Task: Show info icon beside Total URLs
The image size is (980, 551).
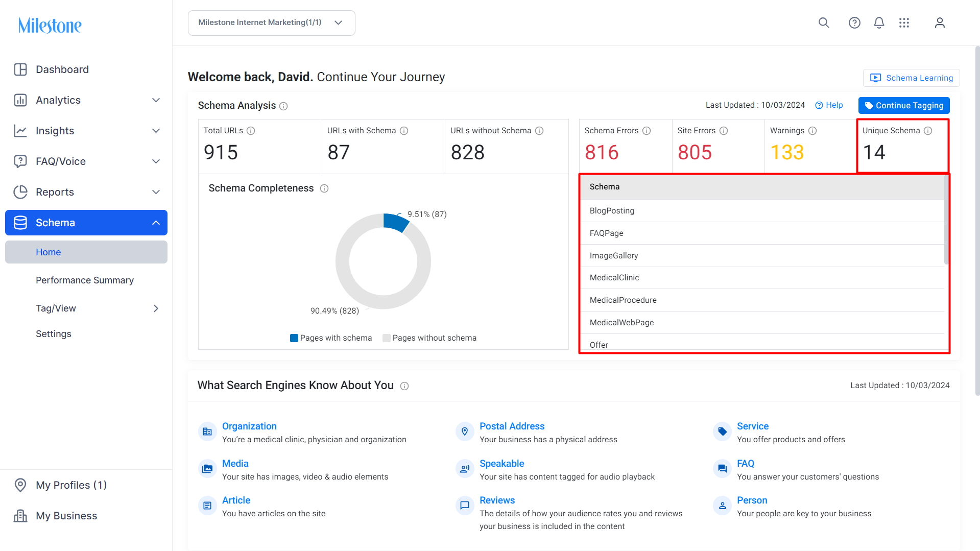Action: 251,131
